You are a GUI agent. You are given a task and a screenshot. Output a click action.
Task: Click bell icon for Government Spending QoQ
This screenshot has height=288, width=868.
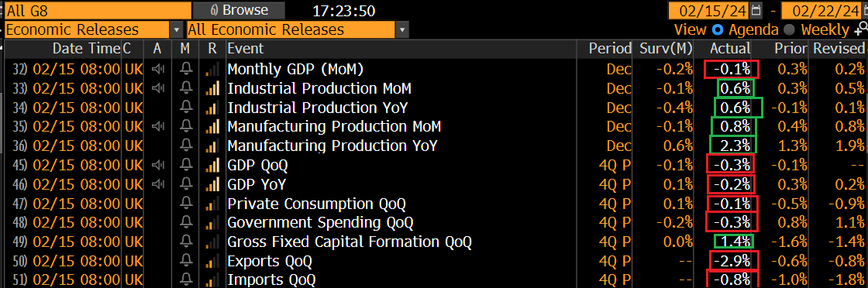(x=187, y=222)
